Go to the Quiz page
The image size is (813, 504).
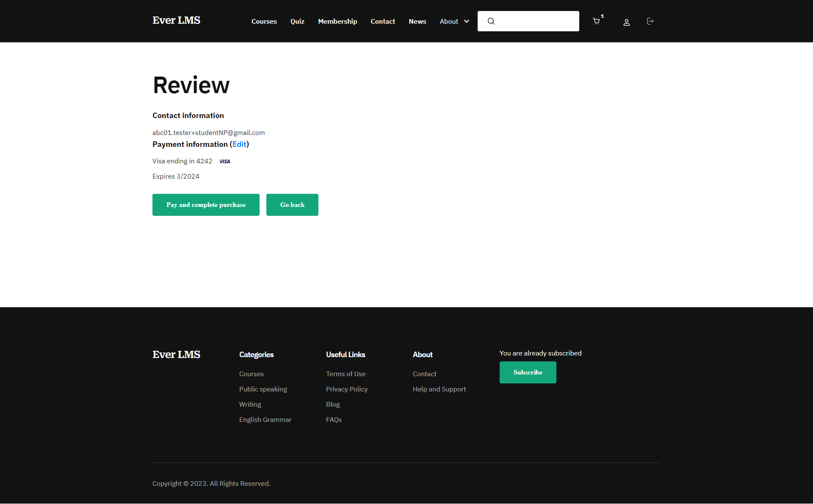297,21
